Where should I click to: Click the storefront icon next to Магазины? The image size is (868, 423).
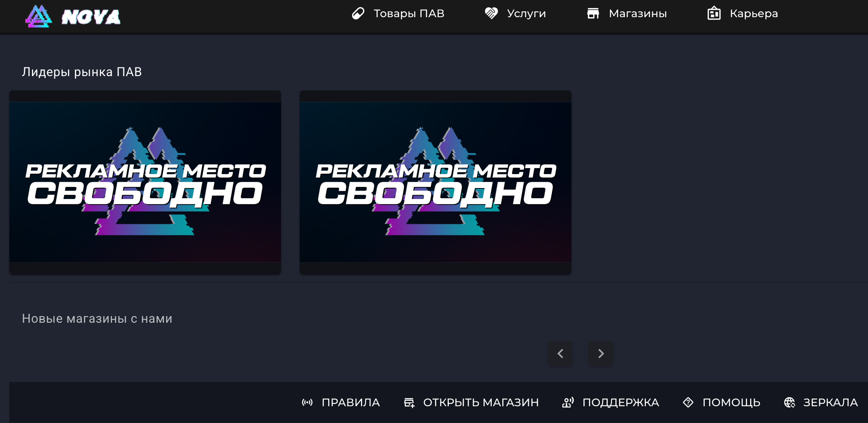click(x=594, y=13)
